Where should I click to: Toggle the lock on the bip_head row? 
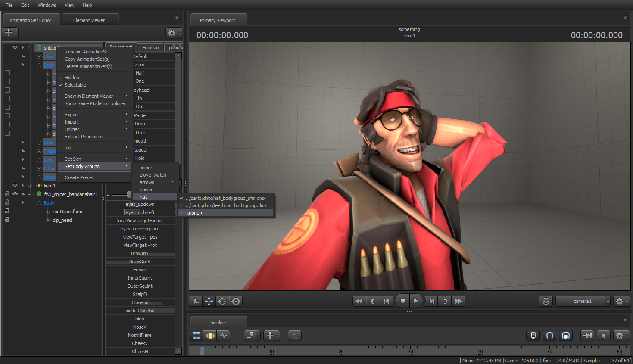[x=7, y=220]
